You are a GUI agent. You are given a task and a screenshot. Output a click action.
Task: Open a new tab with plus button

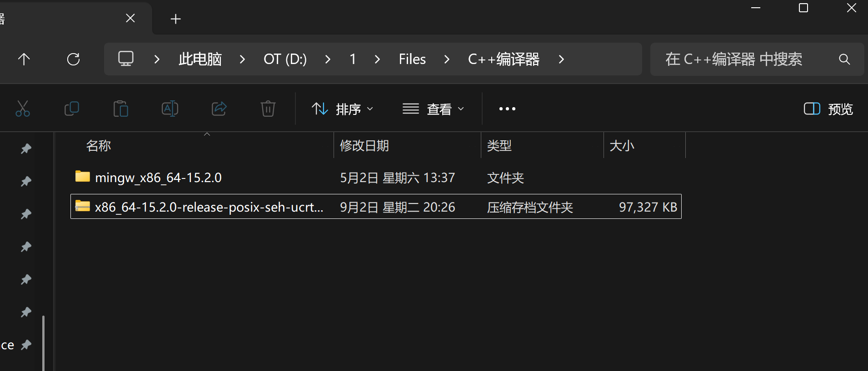point(175,19)
